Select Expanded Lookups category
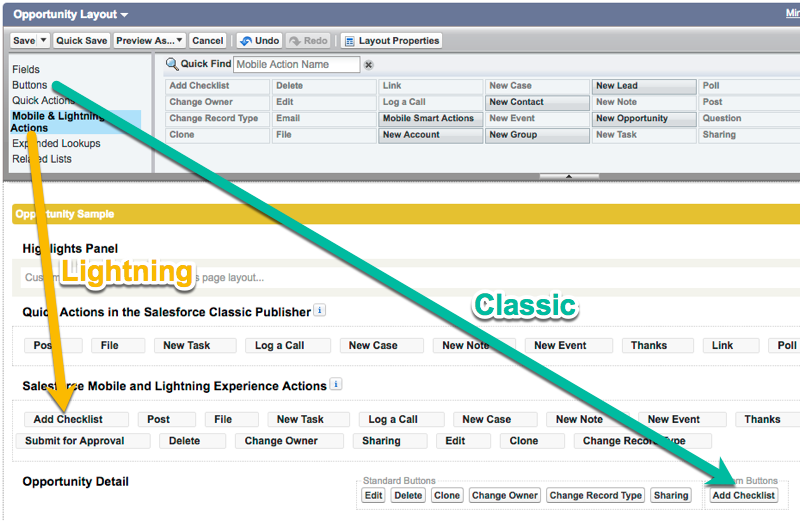This screenshot has width=800, height=521. [x=56, y=143]
